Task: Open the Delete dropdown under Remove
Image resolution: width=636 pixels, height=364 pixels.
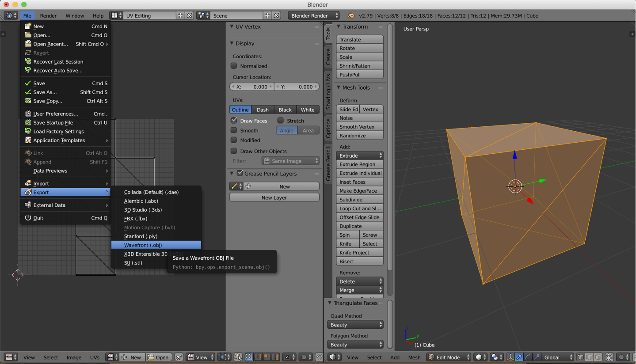Action: tap(360, 281)
